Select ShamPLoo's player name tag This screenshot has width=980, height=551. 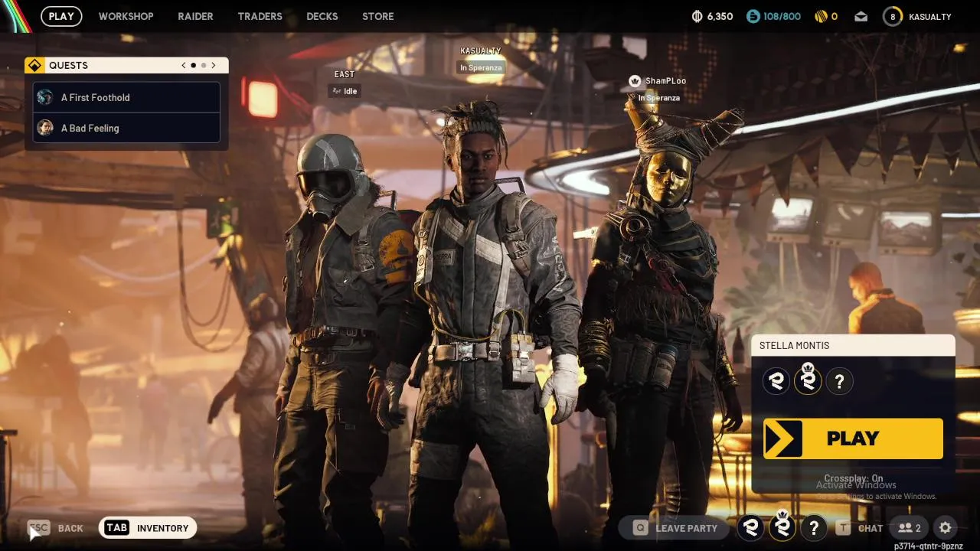[665, 81]
